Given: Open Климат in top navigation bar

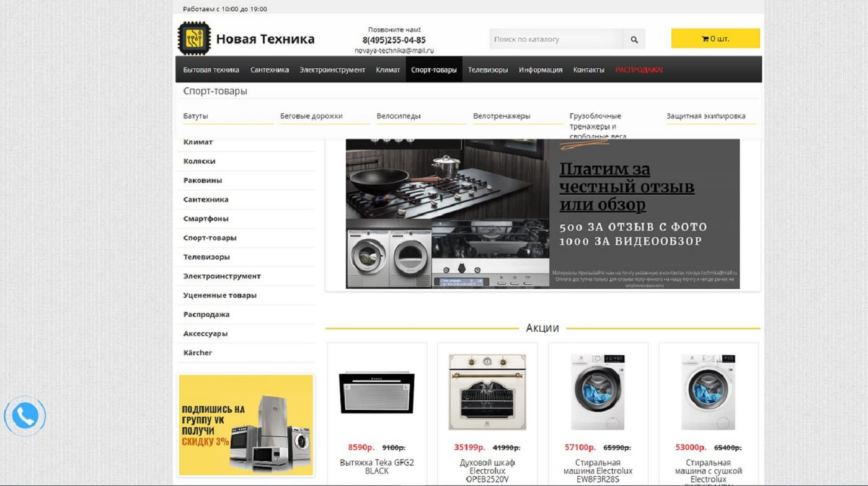Looking at the screenshot, I should tap(388, 69).
